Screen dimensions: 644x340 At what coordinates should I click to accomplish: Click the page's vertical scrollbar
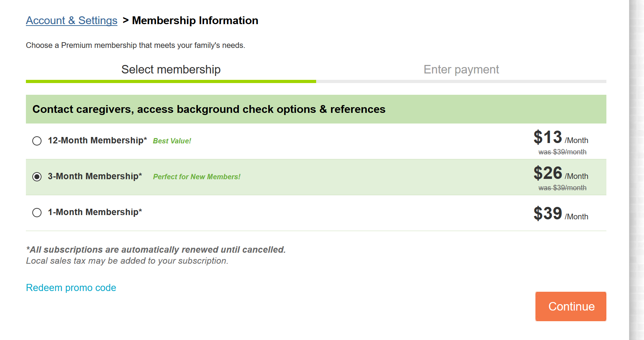636,170
